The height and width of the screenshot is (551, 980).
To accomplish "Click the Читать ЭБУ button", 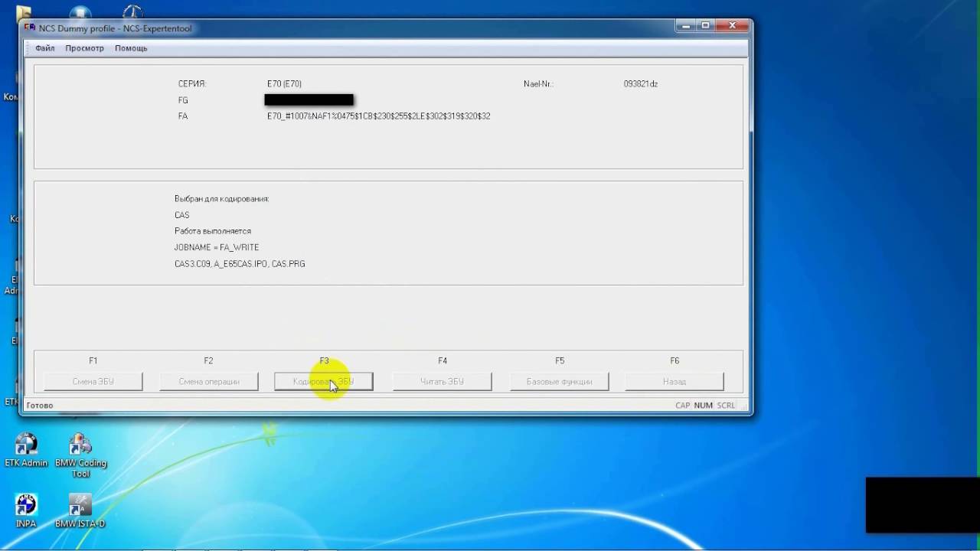I will (443, 381).
